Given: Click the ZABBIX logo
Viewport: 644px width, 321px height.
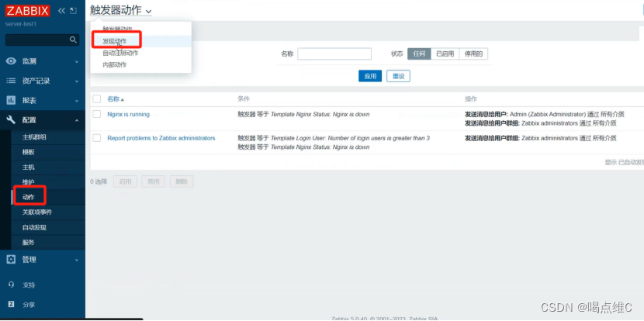Looking at the screenshot, I should coord(27,10).
